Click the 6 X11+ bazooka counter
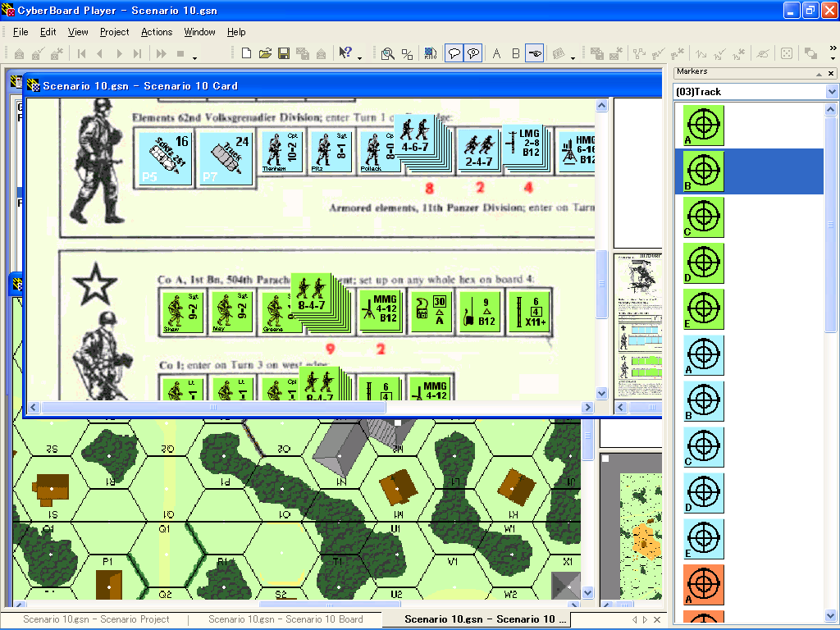 click(529, 312)
